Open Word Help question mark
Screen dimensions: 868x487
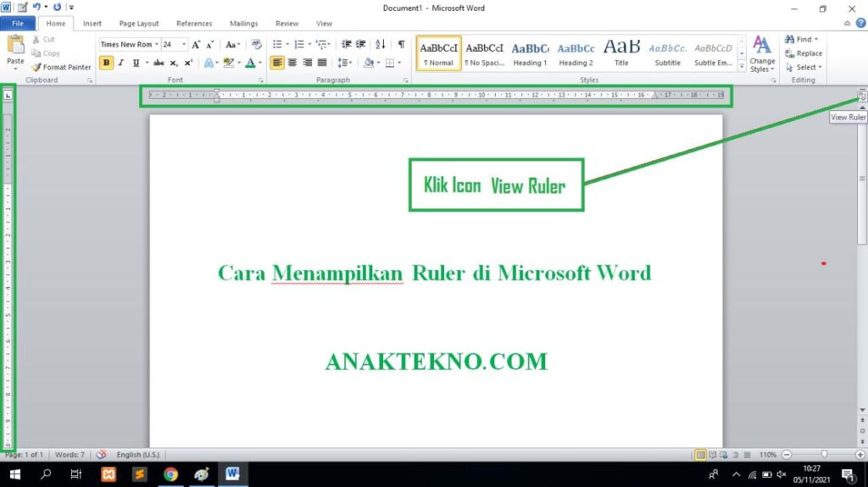[861, 23]
